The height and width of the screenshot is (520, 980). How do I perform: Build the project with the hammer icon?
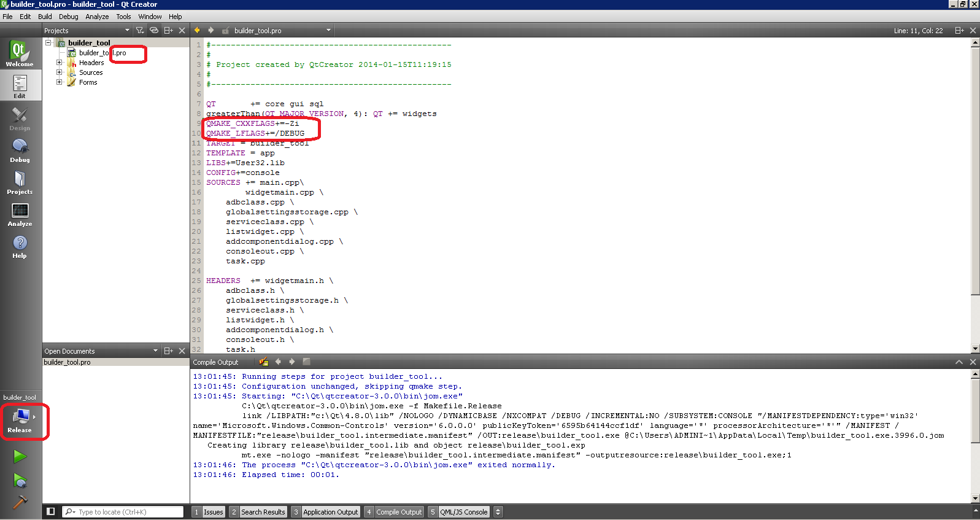tap(20, 502)
